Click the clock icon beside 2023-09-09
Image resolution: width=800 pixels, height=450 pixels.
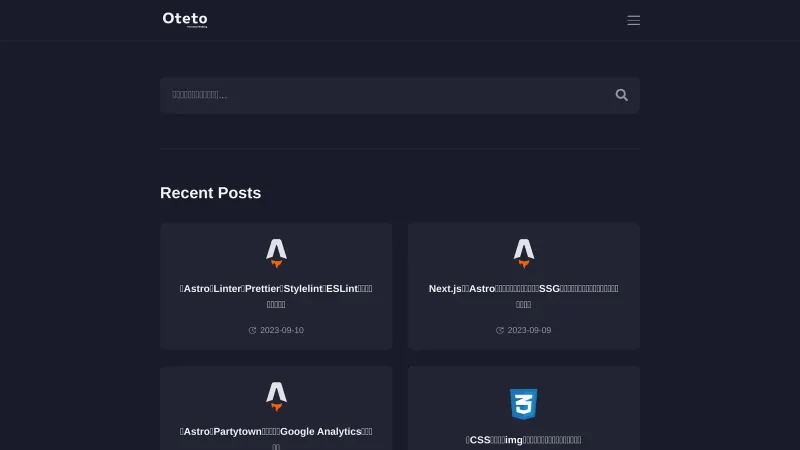[500, 330]
